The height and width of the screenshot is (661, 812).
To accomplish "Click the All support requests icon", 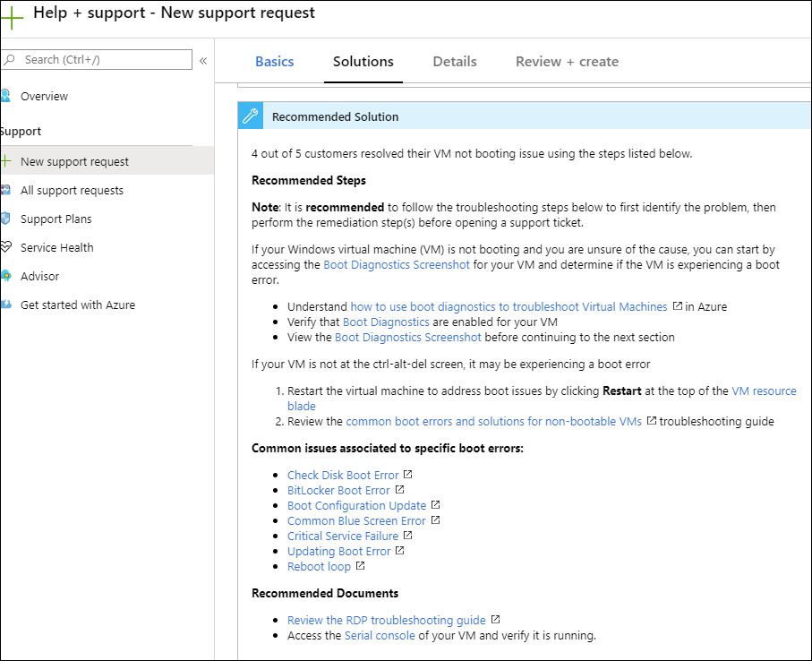I will [9, 190].
